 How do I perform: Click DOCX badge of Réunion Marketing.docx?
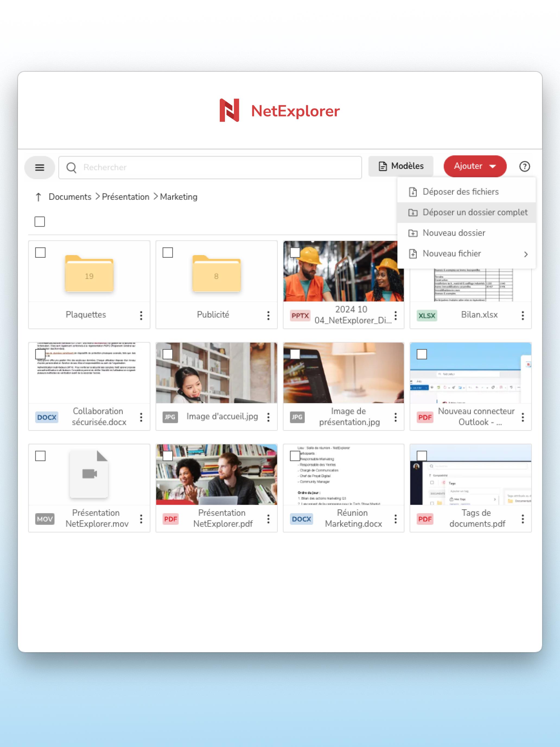tap(301, 519)
